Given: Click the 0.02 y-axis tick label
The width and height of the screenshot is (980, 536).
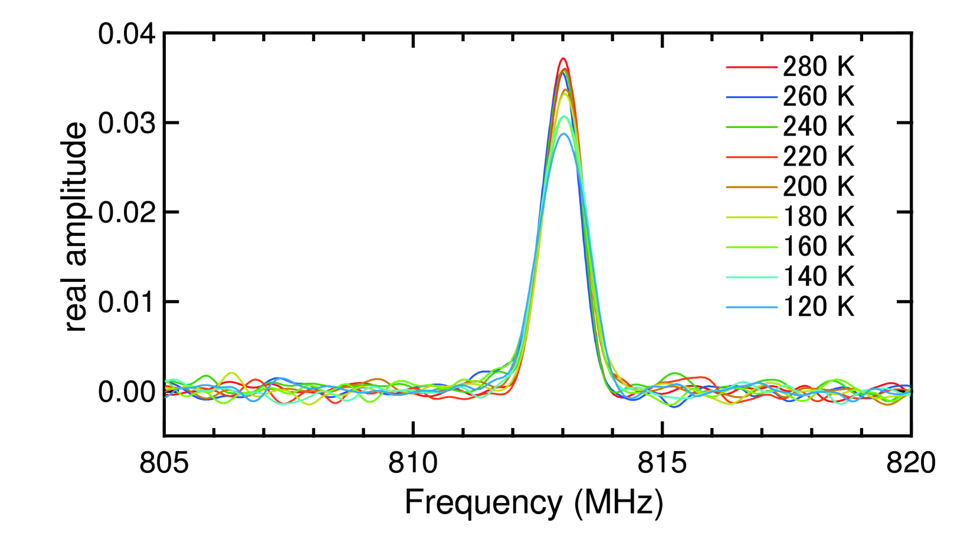Looking at the screenshot, I should click(x=127, y=212).
